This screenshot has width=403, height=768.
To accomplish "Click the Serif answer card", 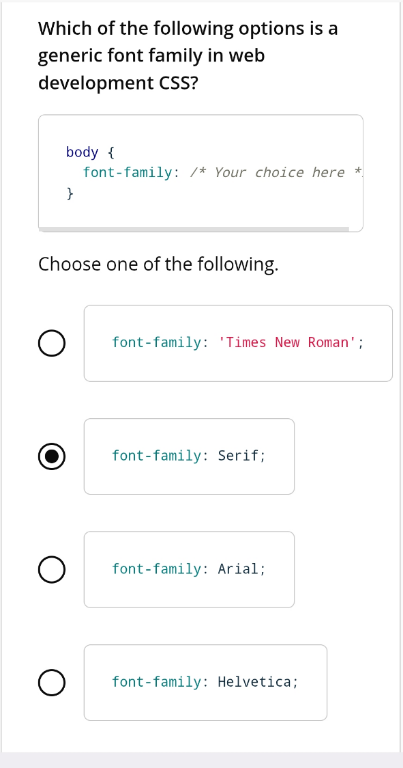I will [x=189, y=456].
